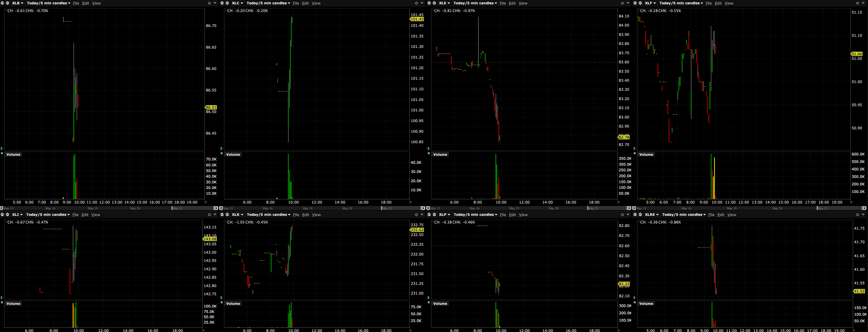Close the XLB Volume sub-panel

point(2,153)
